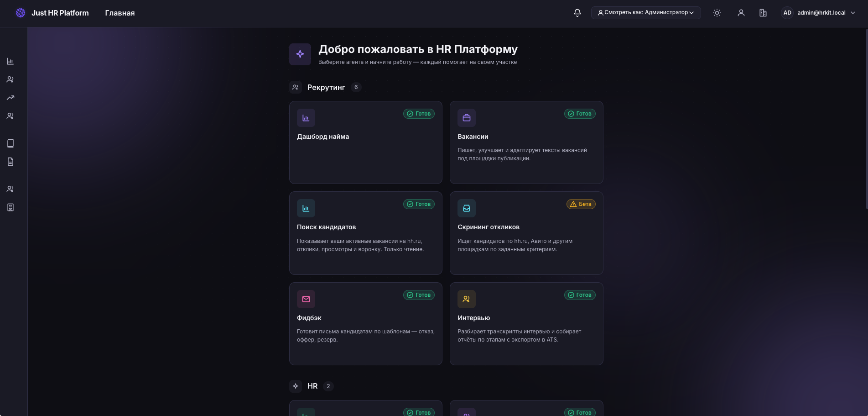This screenshot has height=416, width=868.
Task: Open the 'Смотреть как: Администратор' dropdown
Action: tap(646, 13)
